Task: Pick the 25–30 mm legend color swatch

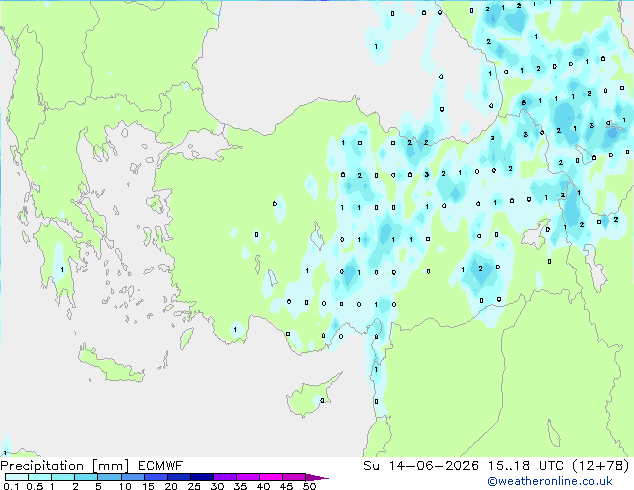Action: (201, 477)
